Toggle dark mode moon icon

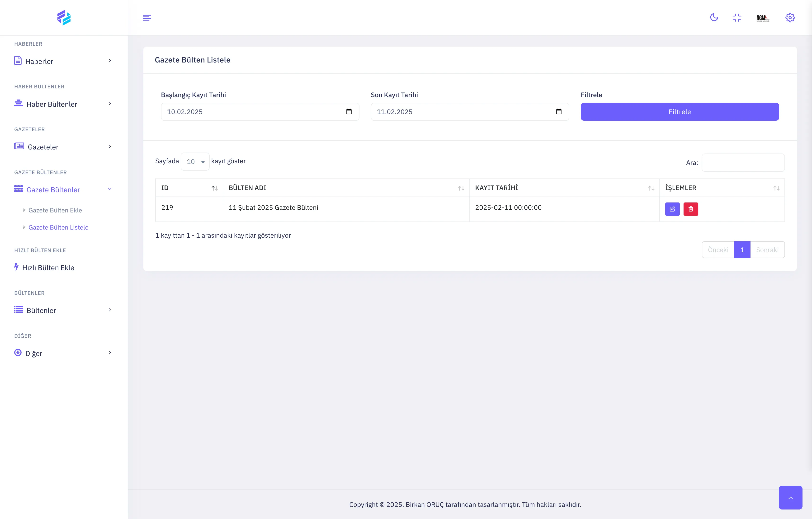pyautogui.click(x=714, y=18)
